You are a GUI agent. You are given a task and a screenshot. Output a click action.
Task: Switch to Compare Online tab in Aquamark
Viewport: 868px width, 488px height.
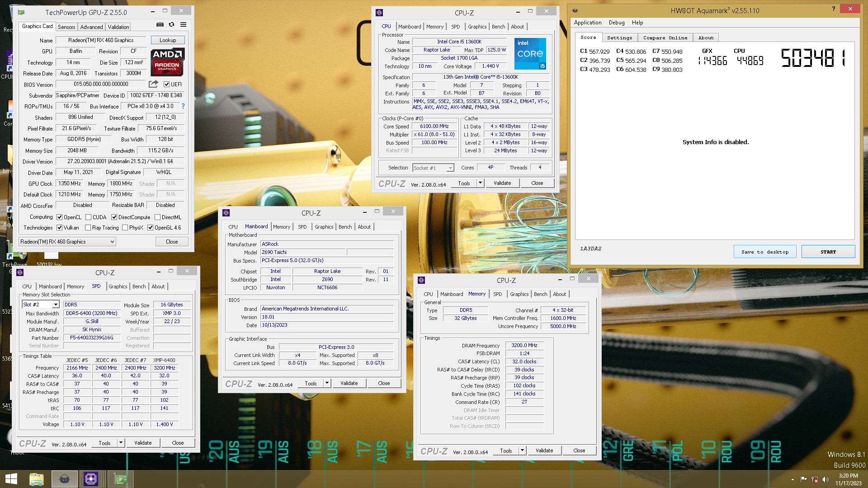click(665, 38)
